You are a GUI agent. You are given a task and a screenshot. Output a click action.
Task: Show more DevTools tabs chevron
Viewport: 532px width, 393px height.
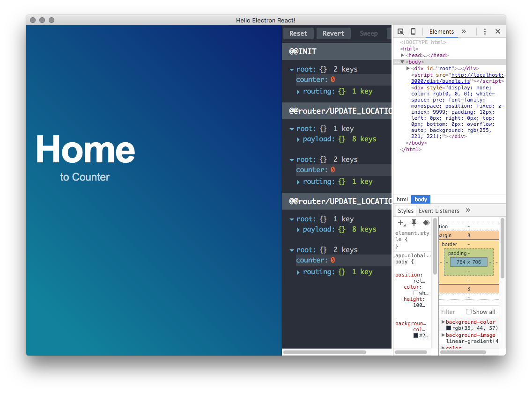(464, 31)
